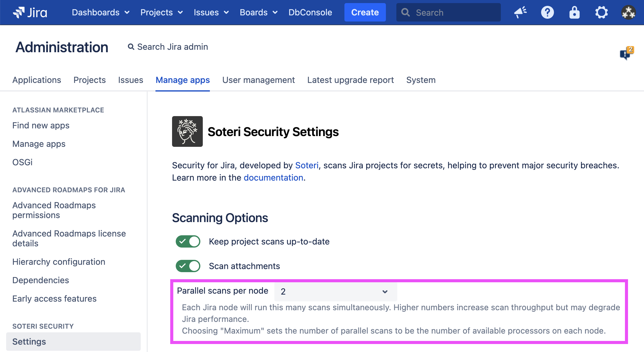The height and width of the screenshot is (352, 644).
Task: Open the feedback megaphone icon
Action: tap(520, 12)
